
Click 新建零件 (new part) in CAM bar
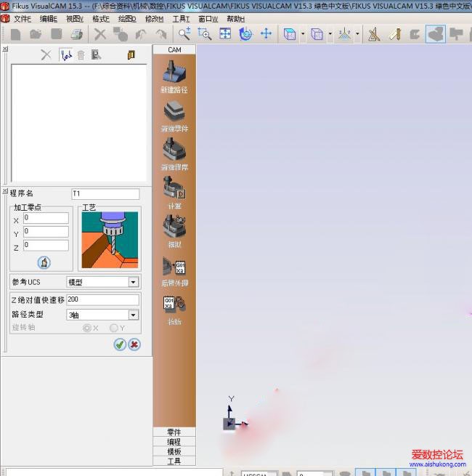[x=174, y=116]
